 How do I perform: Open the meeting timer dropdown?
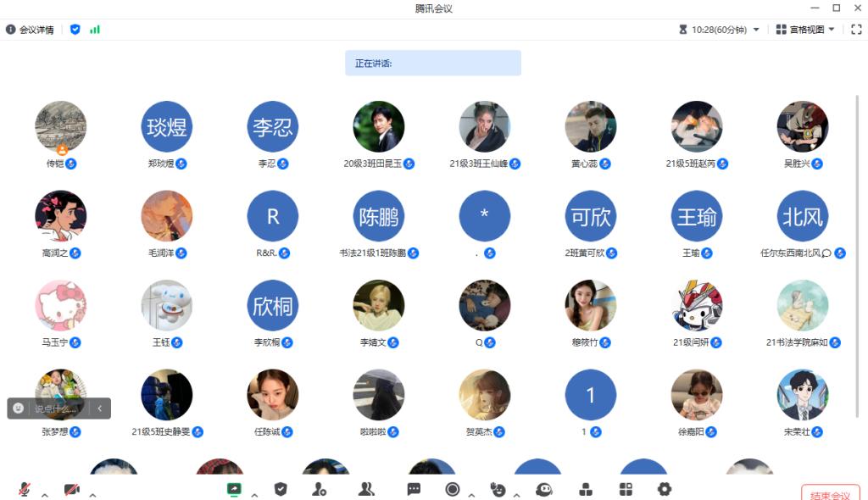click(x=719, y=30)
